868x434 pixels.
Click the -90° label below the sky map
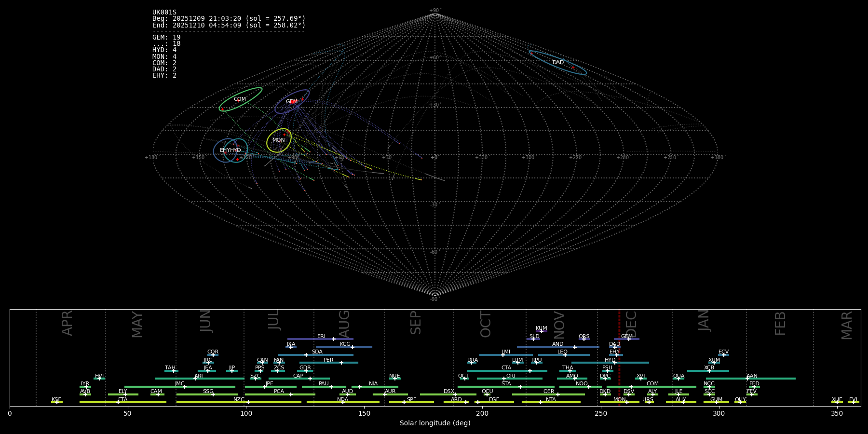click(435, 299)
